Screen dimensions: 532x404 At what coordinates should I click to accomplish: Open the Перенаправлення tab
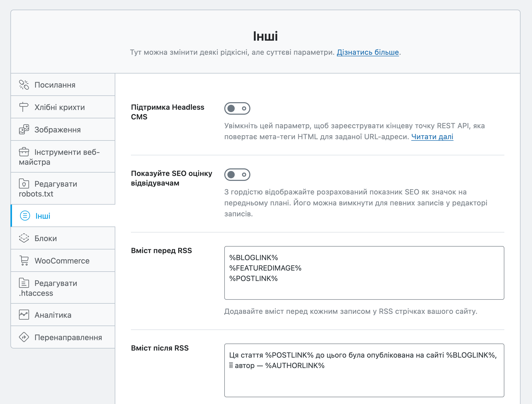pyautogui.click(x=63, y=337)
